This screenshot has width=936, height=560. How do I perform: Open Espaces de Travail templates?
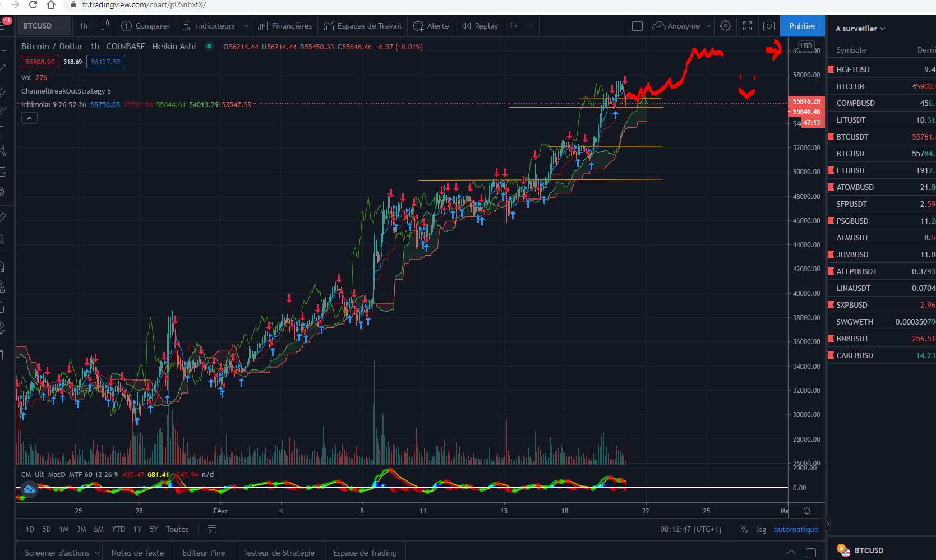(x=362, y=26)
